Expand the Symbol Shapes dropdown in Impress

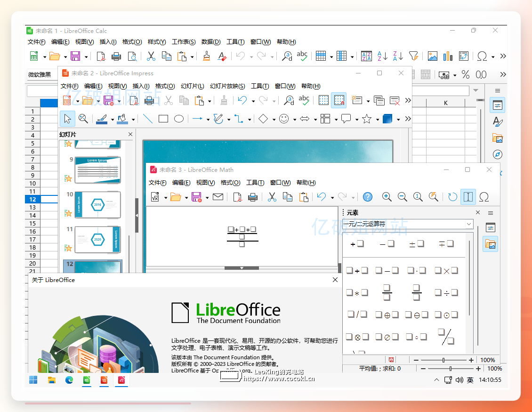point(295,120)
